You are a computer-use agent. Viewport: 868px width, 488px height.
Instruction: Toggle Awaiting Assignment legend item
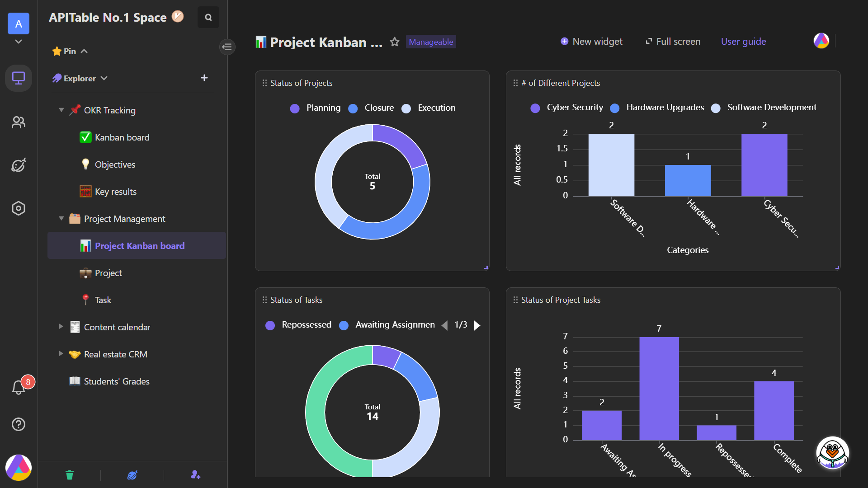(x=387, y=325)
